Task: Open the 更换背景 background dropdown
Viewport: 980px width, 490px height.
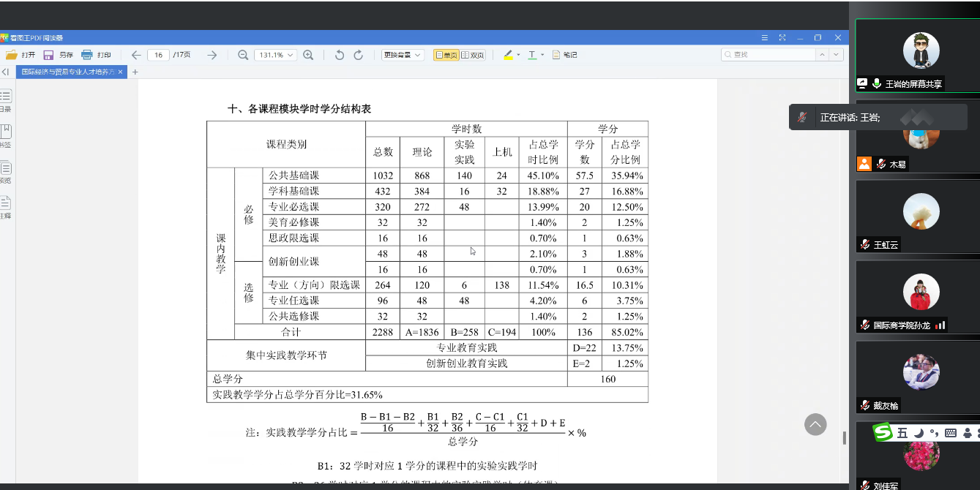Action: 403,55
